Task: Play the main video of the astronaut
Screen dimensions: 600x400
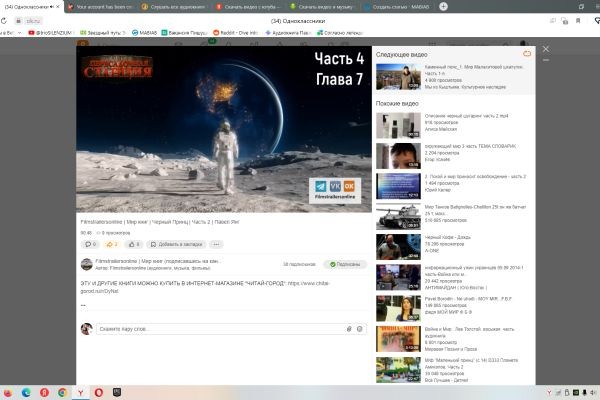Action: tap(224, 129)
